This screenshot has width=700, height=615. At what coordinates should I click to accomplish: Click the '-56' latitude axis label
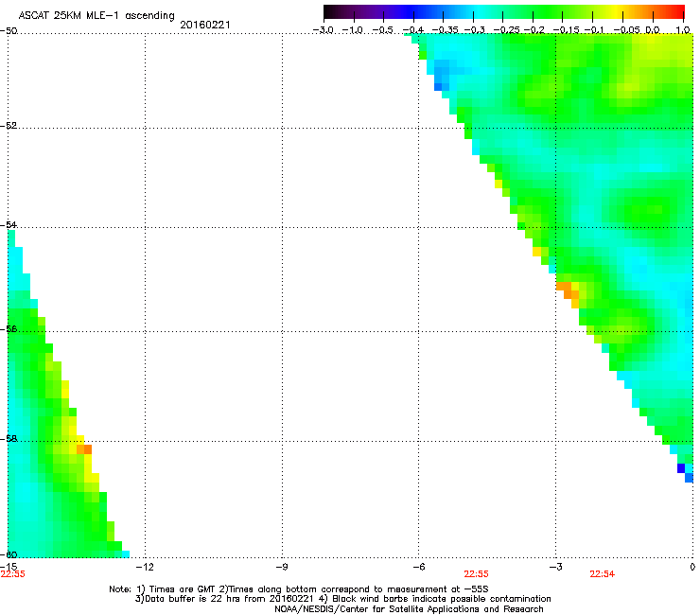9,329
